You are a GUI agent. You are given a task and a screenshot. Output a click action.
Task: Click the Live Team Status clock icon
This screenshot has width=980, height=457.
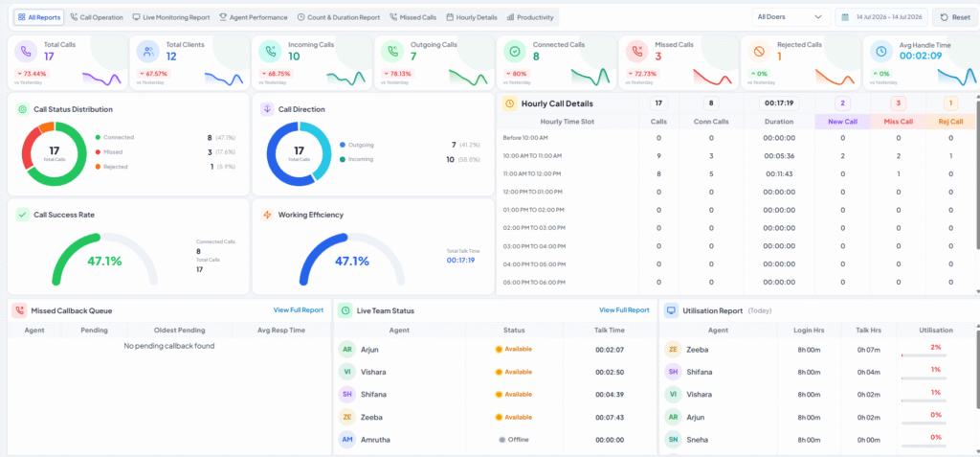[345, 310]
